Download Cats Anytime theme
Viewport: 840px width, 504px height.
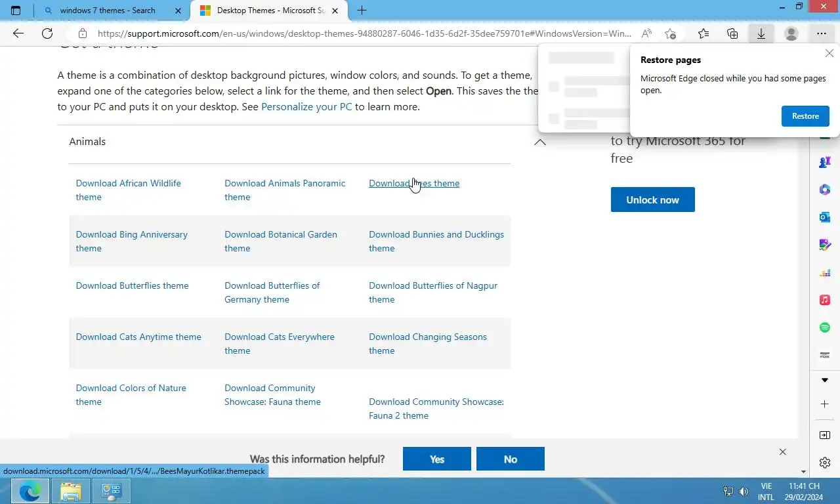tap(138, 337)
